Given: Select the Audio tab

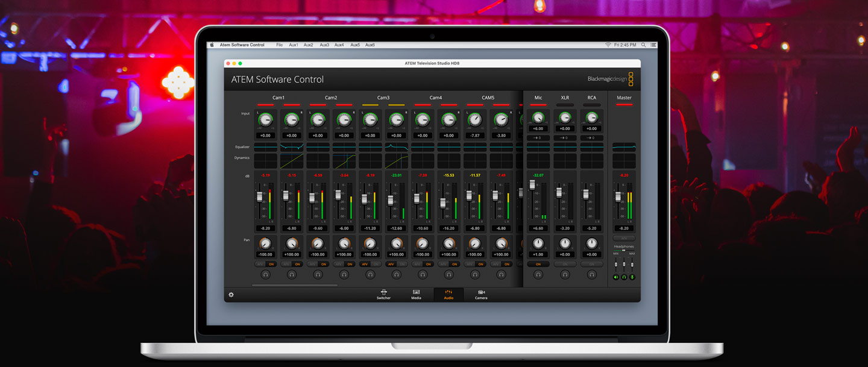Looking at the screenshot, I should 448,294.
